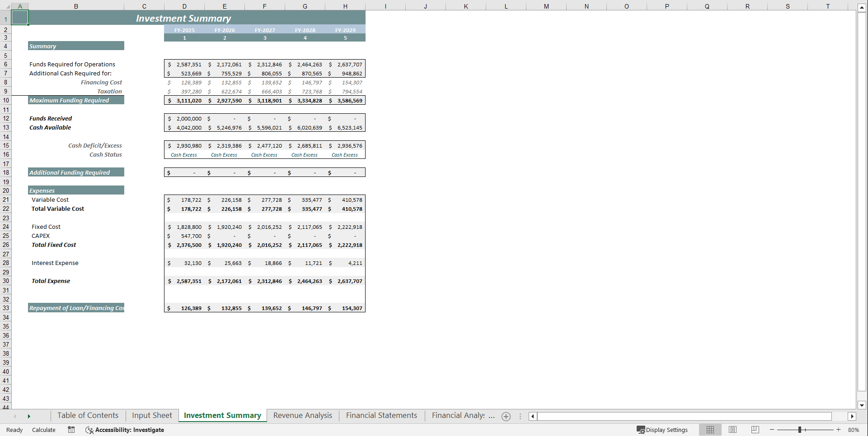Viewport: 868px width, 436px height.
Task: Click the vertical scrollbar down arrow
Action: click(862, 405)
